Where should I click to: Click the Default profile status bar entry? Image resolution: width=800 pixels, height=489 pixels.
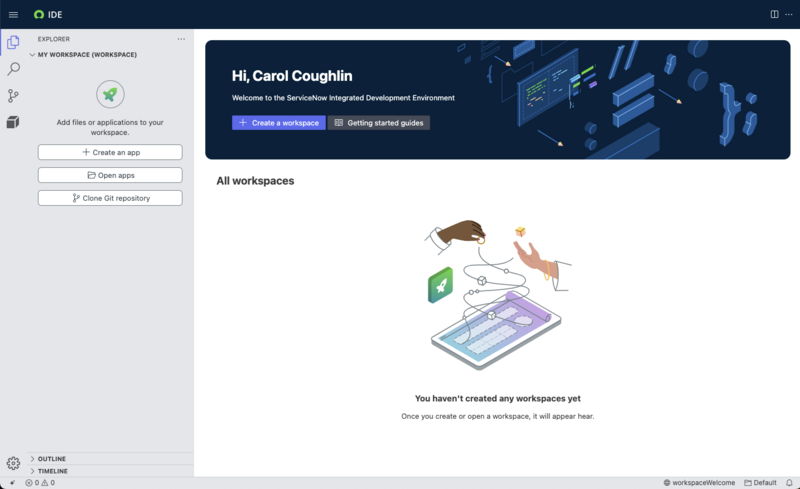click(760, 482)
